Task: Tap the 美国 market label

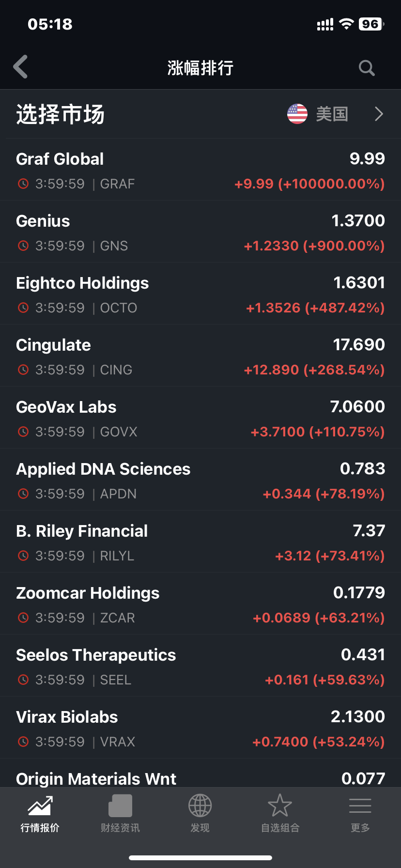Action: [x=332, y=114]
